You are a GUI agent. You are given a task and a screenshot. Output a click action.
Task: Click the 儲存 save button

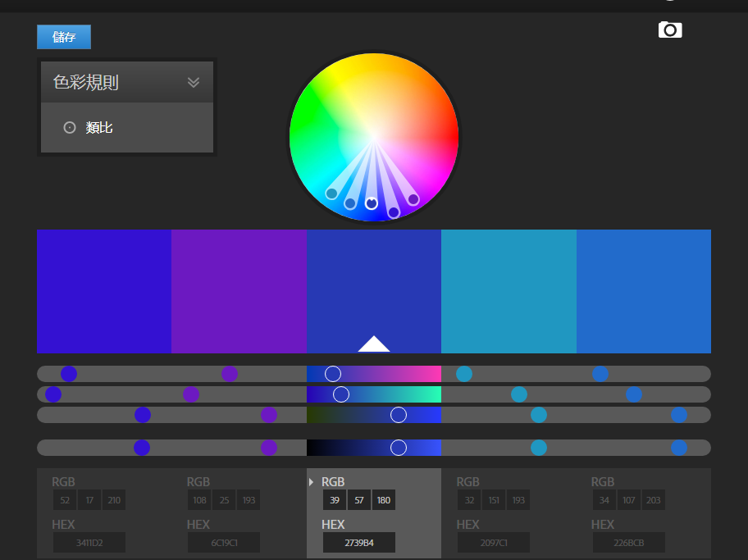(64, 37)
